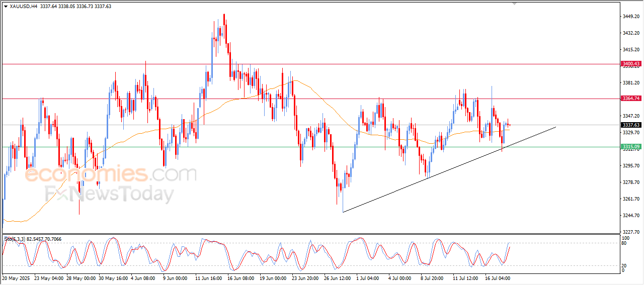644x285 pixels.
Task: Click the stochastic scale value 80
Action: (x=624, y=243)
